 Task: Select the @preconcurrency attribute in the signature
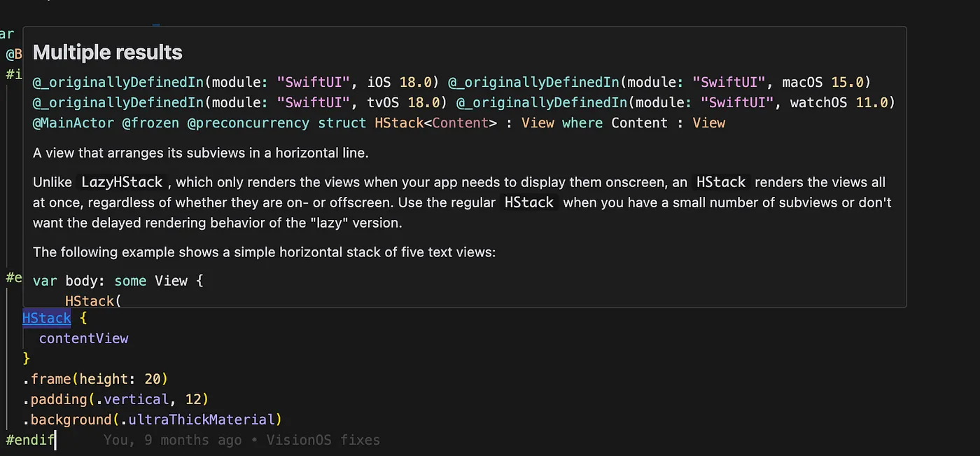248,123
